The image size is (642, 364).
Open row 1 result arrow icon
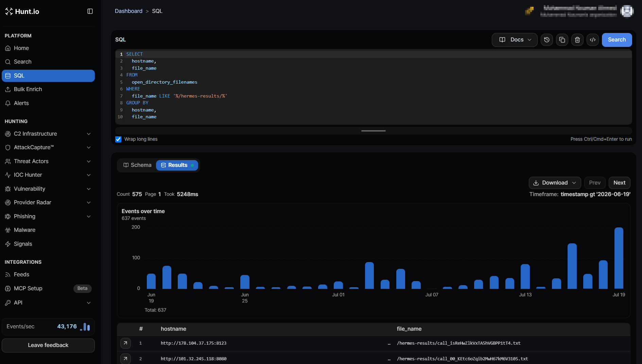coord(125,343)
